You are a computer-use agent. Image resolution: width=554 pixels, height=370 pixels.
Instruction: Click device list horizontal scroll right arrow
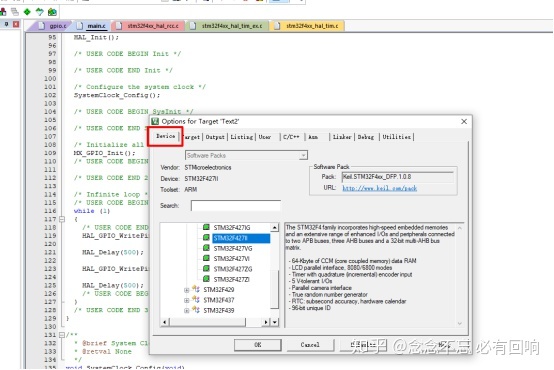(266, 322)
